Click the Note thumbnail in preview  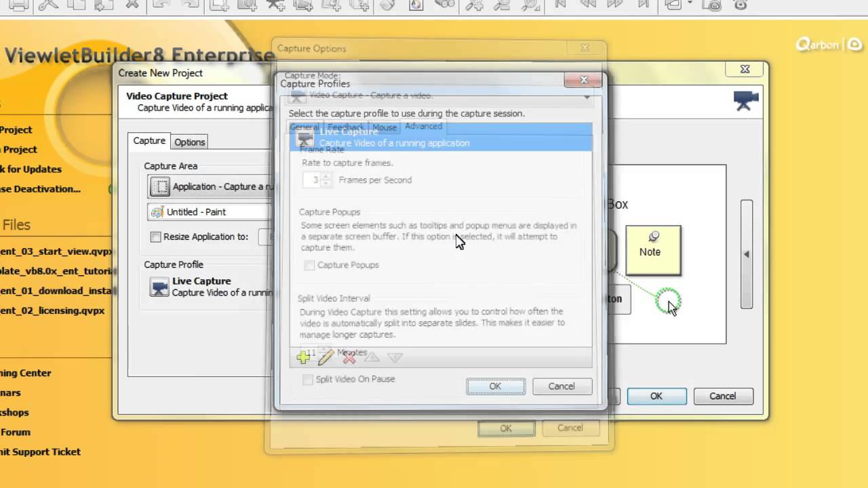[x=653, y=251]
